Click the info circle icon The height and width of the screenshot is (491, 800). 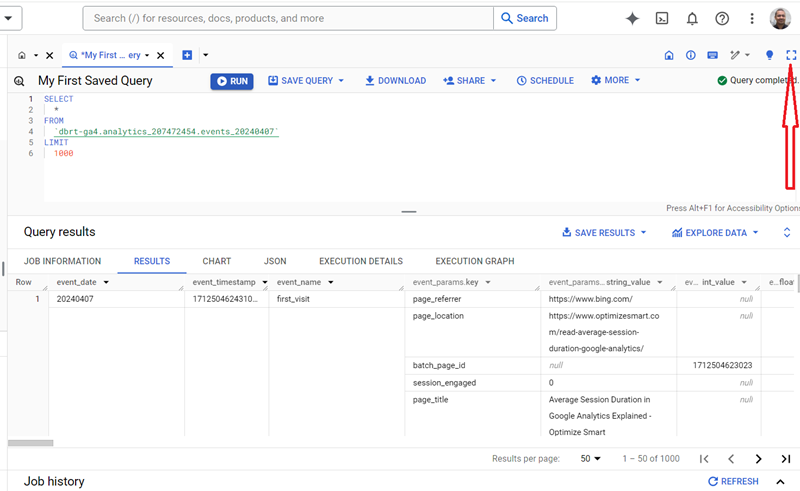691,55
